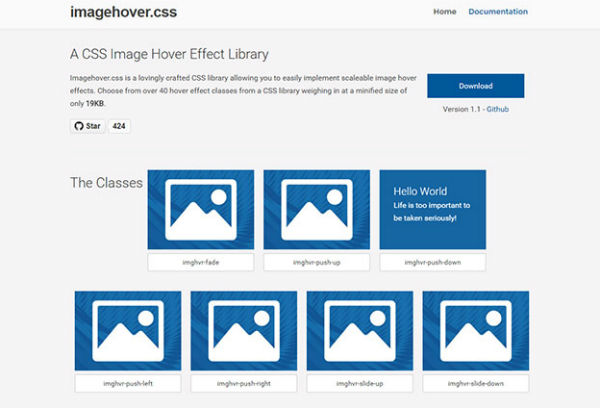Click 'The Classes' section heading
Viewport: 600px width, 408px height.
[x=106, y=183]
